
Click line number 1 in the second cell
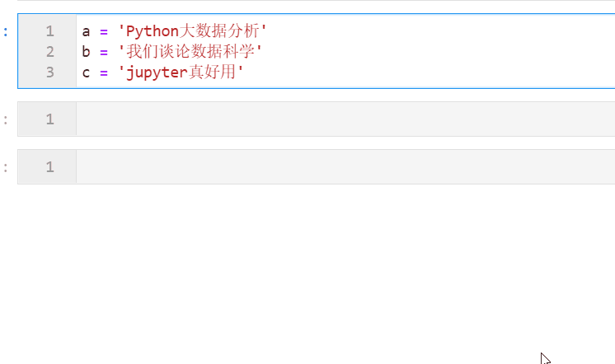pos(49,119)
